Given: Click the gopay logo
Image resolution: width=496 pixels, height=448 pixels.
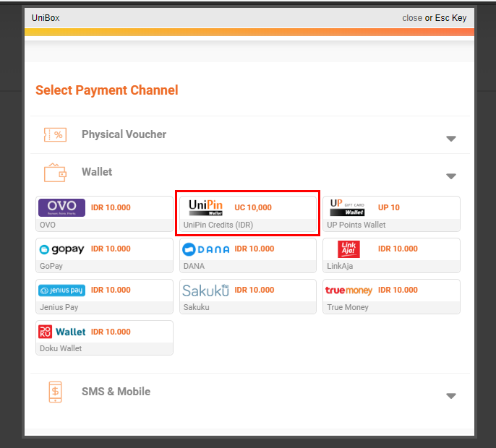Looking at the screenshot, I should point(61,249).
